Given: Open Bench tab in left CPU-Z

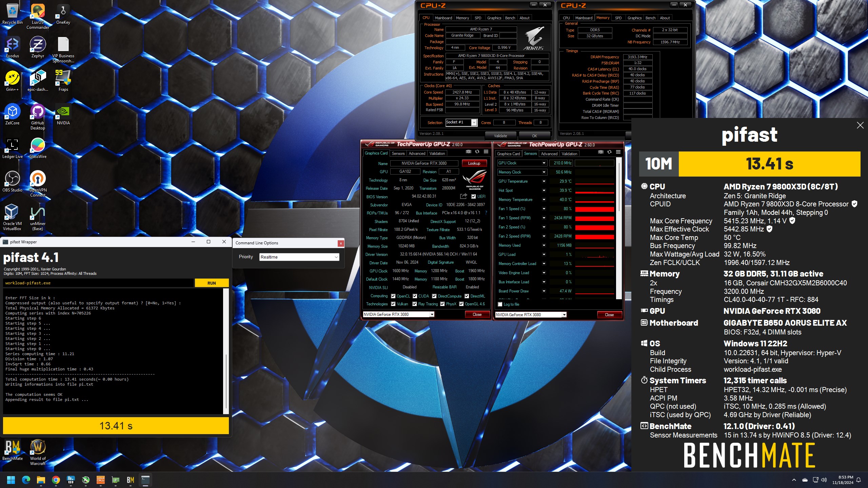Looking at the screenshot, I should click(x=510, y=18).
